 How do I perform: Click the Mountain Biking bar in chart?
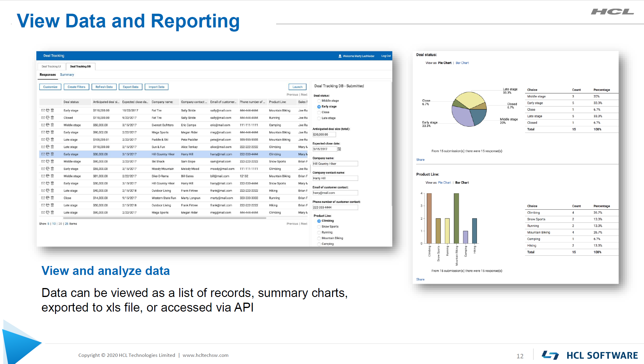456,218
